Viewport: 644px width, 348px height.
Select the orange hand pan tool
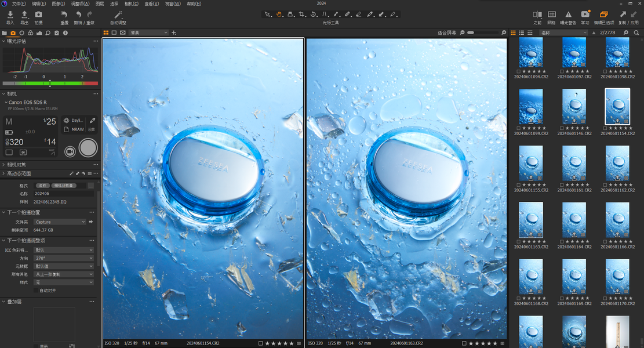click(279, 14)
